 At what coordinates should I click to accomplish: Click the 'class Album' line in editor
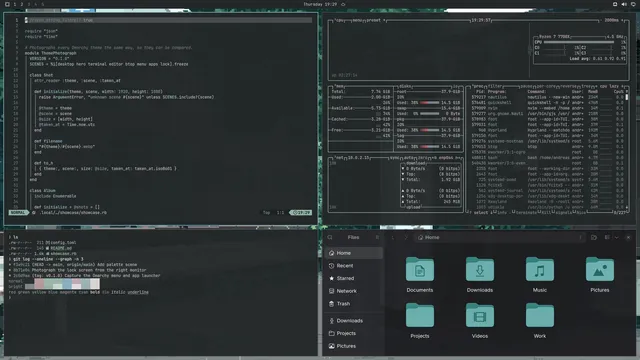(42, 191)
